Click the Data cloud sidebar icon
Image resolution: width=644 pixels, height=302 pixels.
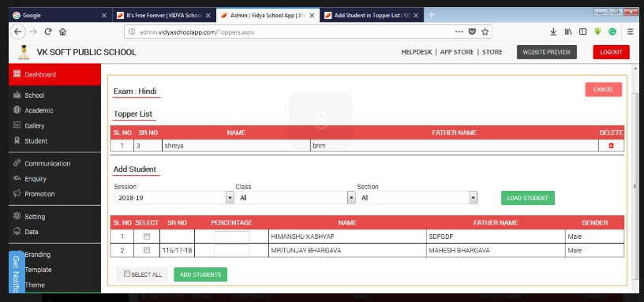pyautogui.click(x=17, y=231)
